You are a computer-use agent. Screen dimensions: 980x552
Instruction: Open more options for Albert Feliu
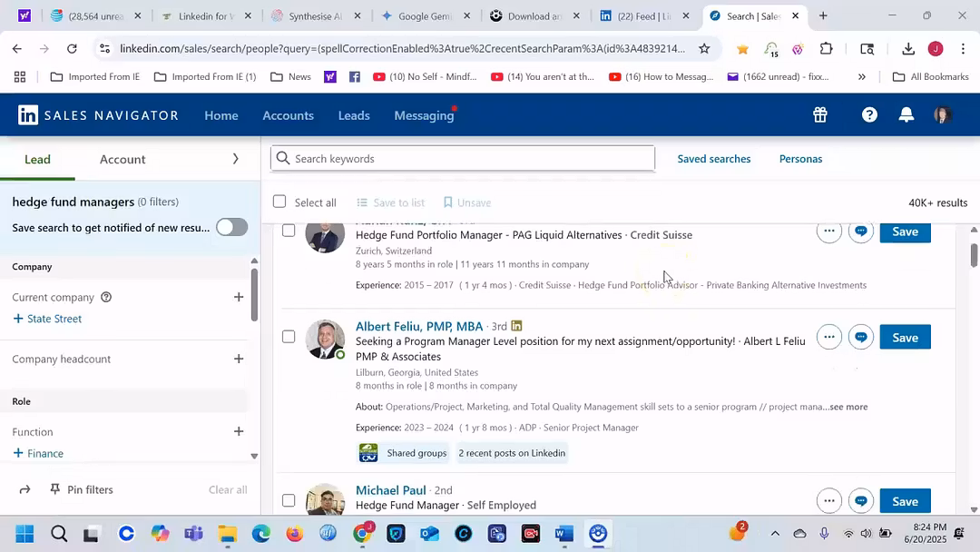coord(828,337)
